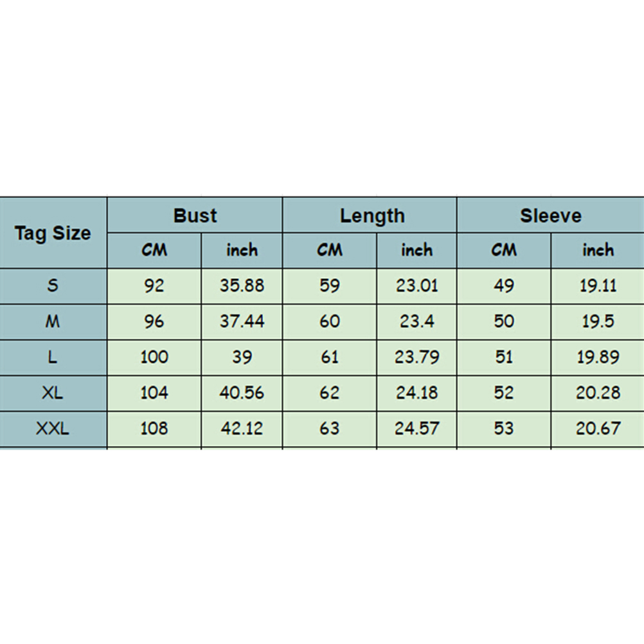Select the L tag size cell
The width and height of the screenshot is (644, 644).
coord(53,357)
